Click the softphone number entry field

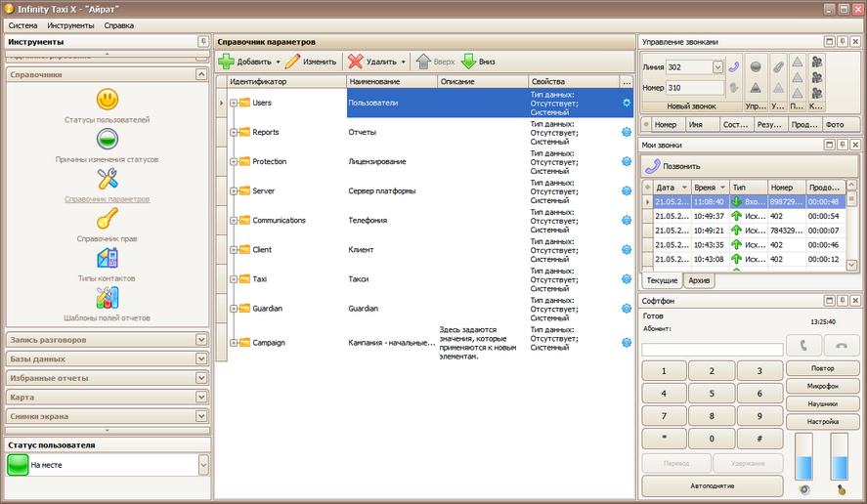click(x=713, y=350)
